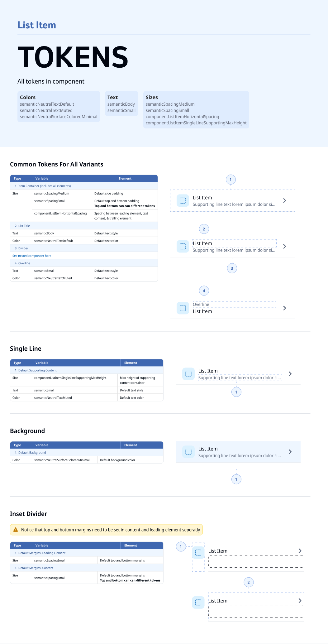Click componentListItemHorizontalSpacing in the Common Tokens table
This screenshot has width=328, height=644.
coord(60,213)
